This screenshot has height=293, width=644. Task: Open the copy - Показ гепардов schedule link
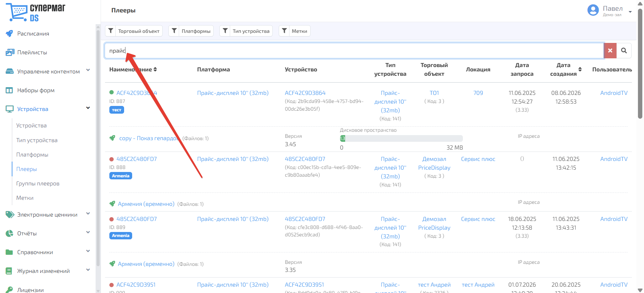[x=149, y=138]
